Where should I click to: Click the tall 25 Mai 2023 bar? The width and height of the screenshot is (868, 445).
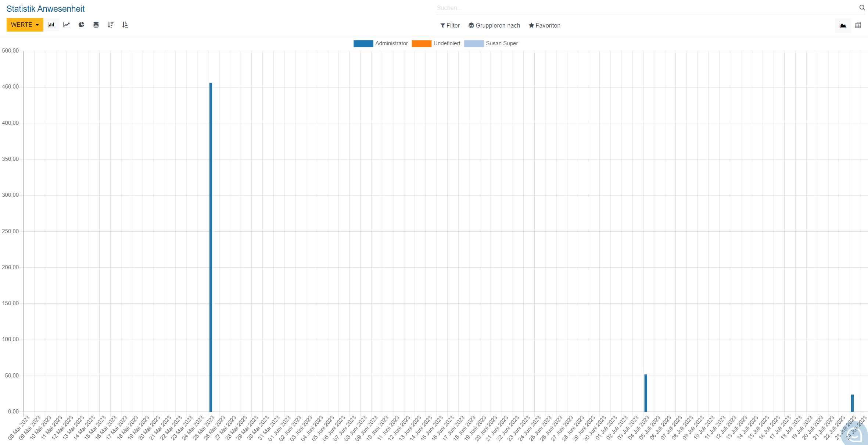pyautogui.click(x=211, y=246)
